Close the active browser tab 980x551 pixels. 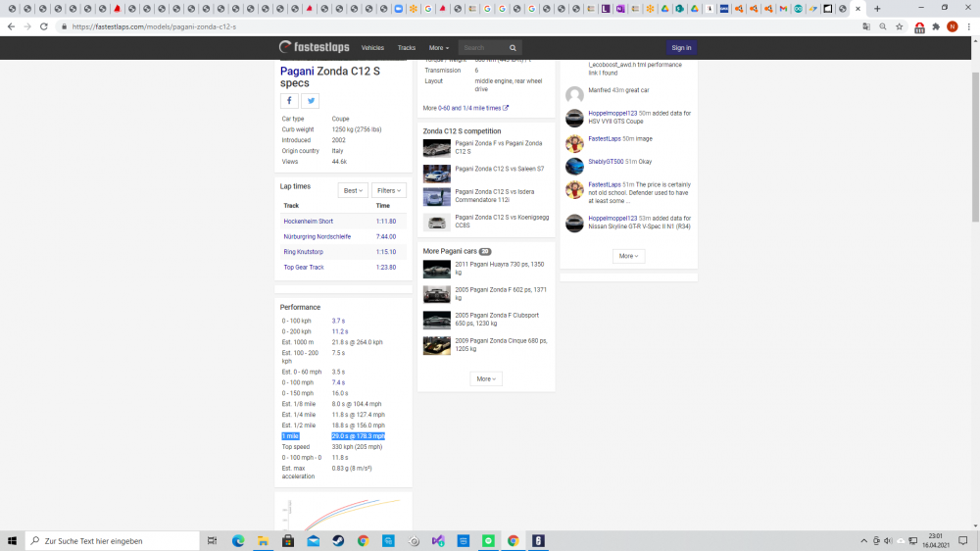(857, 9)
